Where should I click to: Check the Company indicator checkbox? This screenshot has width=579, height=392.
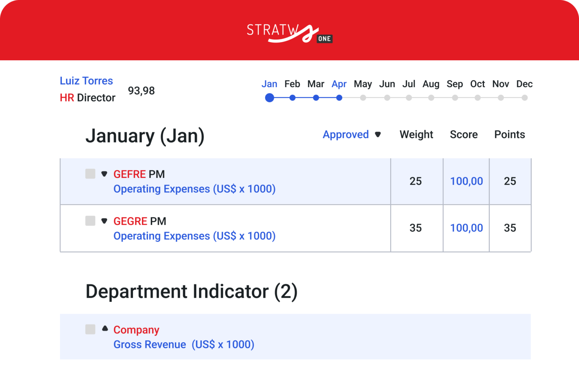click(x=90, y=329)
